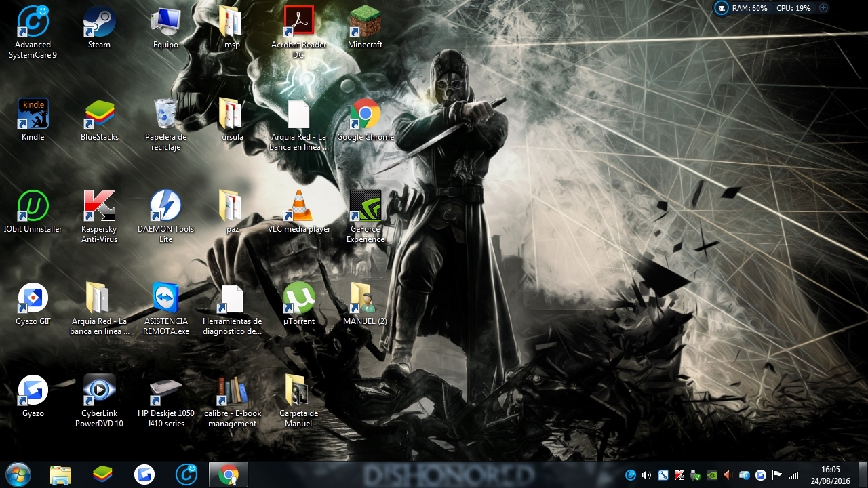This screenshot has width=868, height=488.
Task: Select the Gyazo desktop shortcut
Action: click(x=33, y=396)
